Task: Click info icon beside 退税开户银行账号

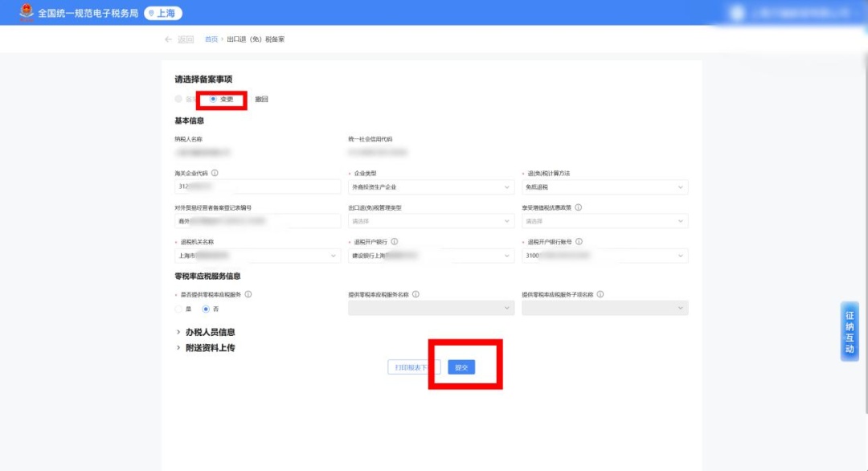Action: [x=579, y=241]
